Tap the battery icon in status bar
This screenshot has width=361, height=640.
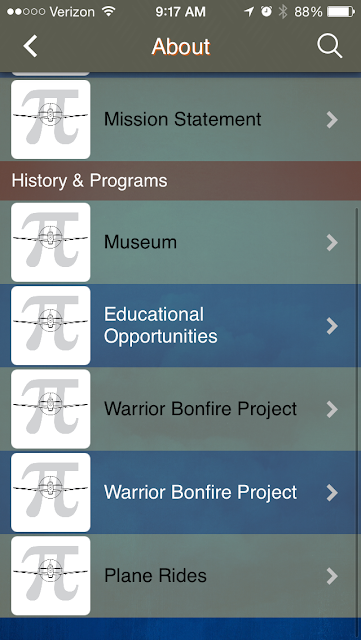point(341,12)
